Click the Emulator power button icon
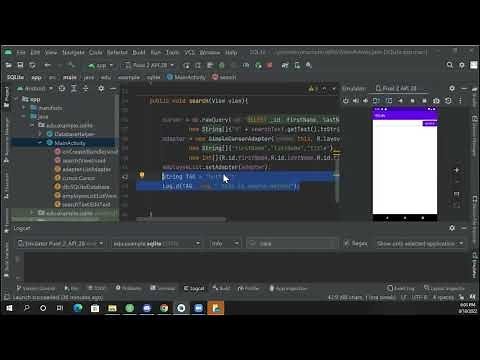This screenshot has height=360, width=480. click(346, 100)
